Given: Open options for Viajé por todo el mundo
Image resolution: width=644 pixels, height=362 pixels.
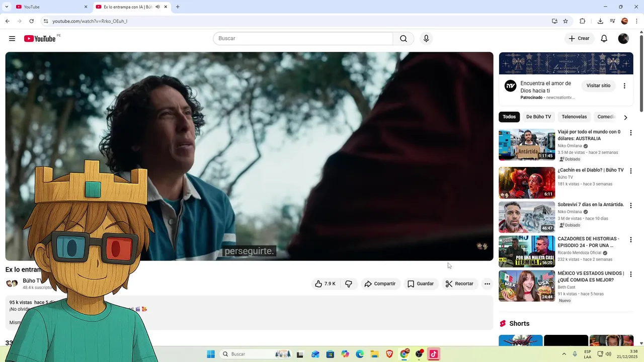Looking at the screenshot, I should tap(630, 133).
